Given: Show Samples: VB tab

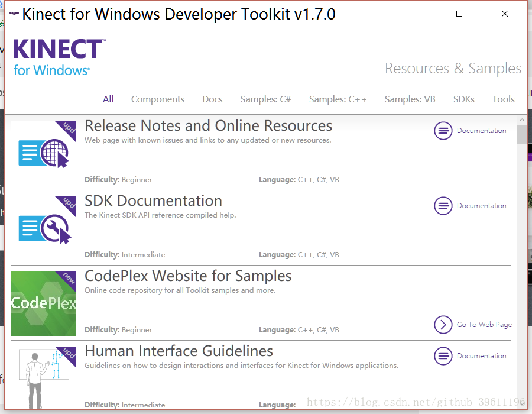Looking at the screenshot, I should tap(410, 99).
